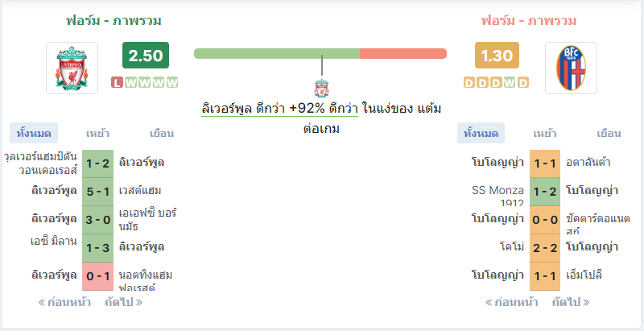Click the green portion of comparison bar
644x331 pixels.
[x=277, y=53]
